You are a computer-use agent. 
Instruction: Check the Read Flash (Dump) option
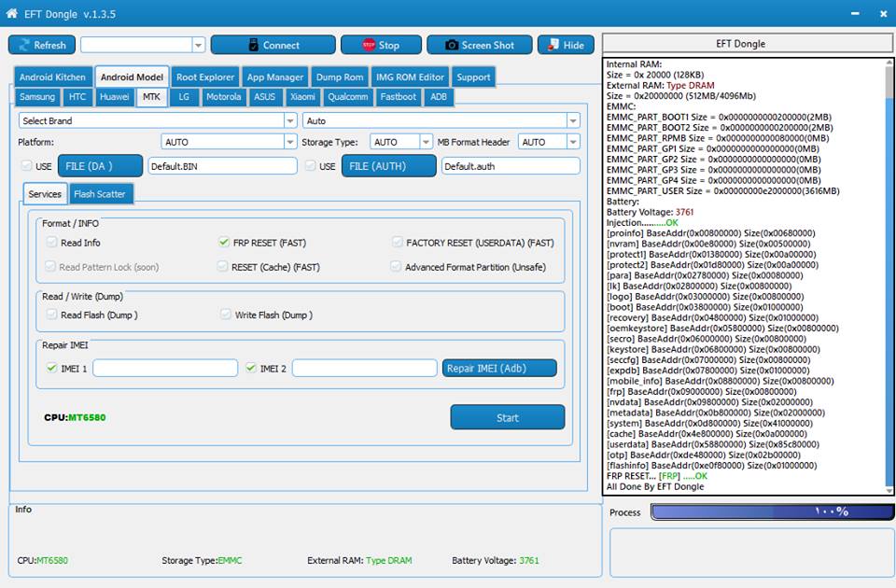(x=51, y=315)
